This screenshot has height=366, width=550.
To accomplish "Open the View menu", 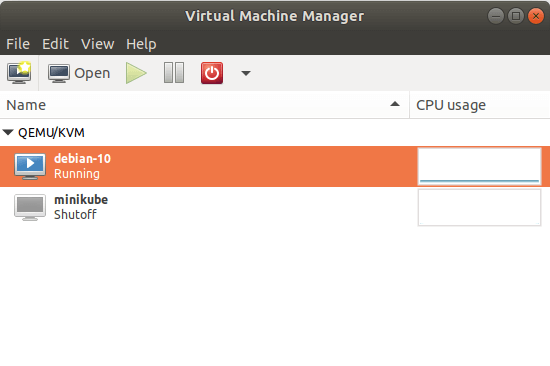I will 98,44.
